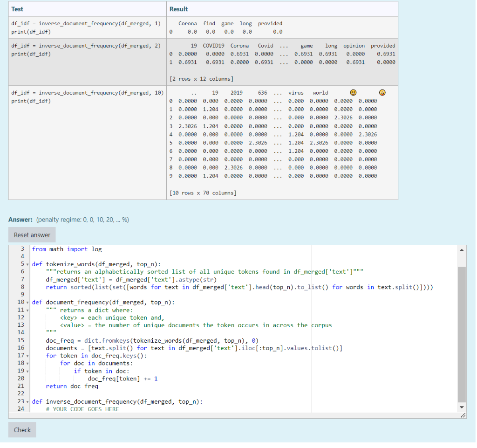Click the resize grip below the code editor
The width and height of the screenshot is (477, 448).
463,415
